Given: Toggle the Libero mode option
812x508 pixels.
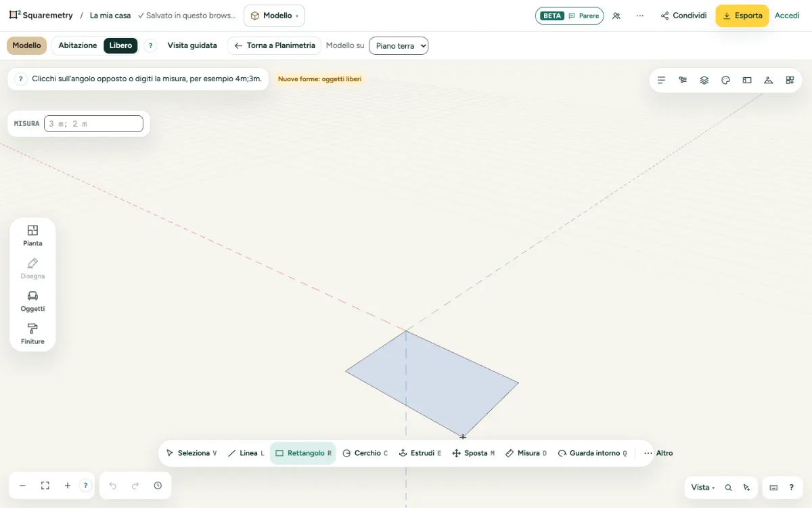Looking at the screenshot, I should point(120,45).
